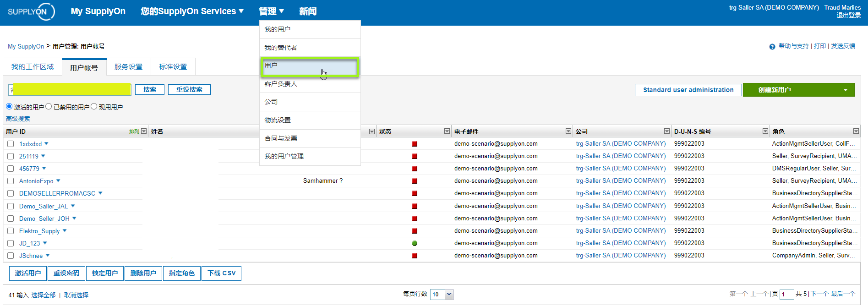Open the filter dropdown on the 角色 column
Screen dimensions: 868x306
856,131
